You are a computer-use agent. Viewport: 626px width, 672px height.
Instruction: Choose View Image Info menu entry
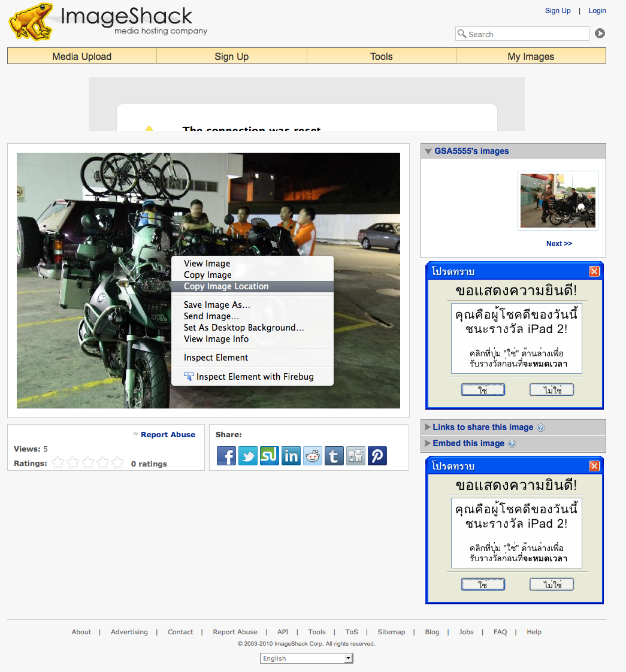click(252, 339)
